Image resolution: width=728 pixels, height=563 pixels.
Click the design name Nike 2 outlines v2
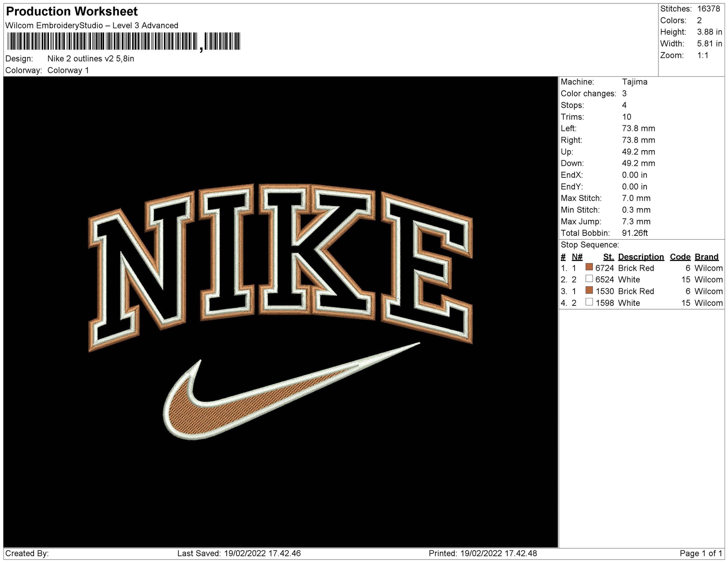point(90,58)
